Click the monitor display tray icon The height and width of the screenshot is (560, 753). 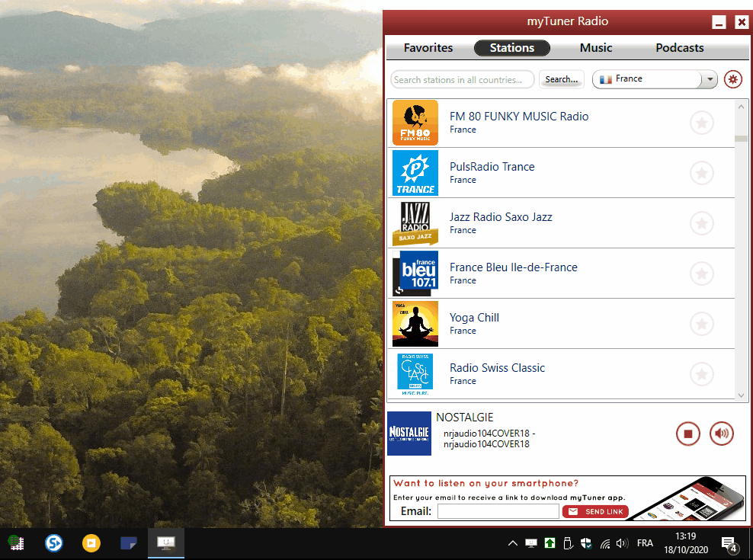(530, 543)
